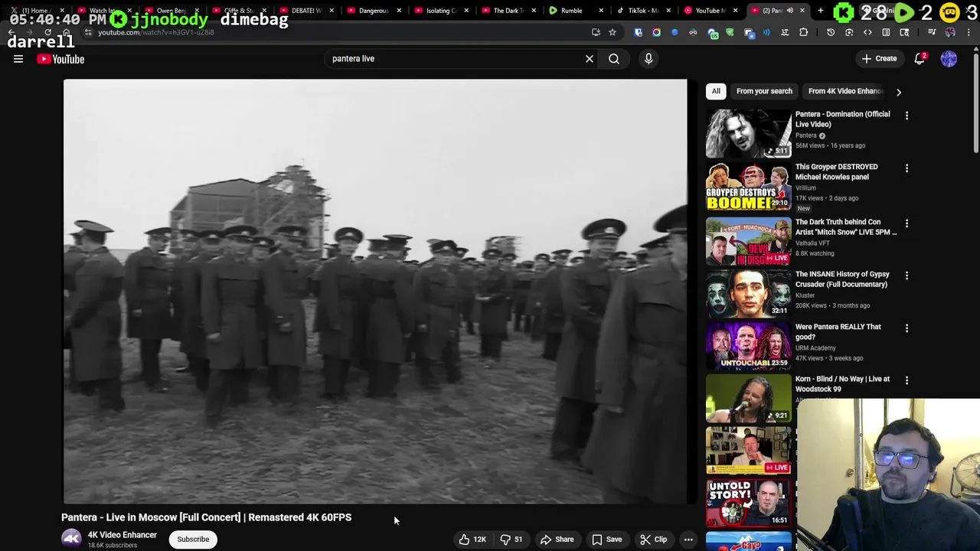This screenshot has height=551, width=980.
Task: Start voice search with the microphone
Action: (x=648, y=59)
